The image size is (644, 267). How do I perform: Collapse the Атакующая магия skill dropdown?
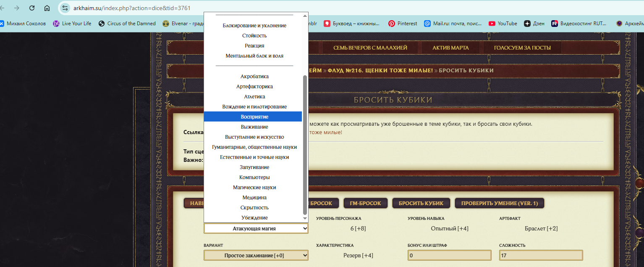256,228
